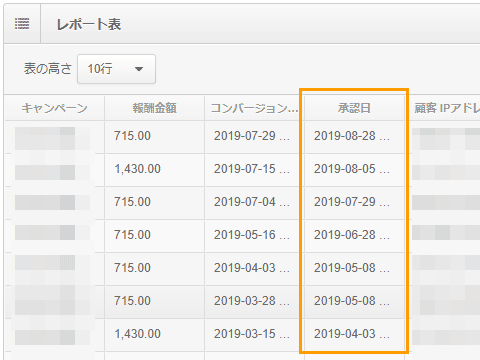The height and width of the screenshot is (360, 480).
Task: Select the コンバージョン… column header
Action: pos(254,108)
